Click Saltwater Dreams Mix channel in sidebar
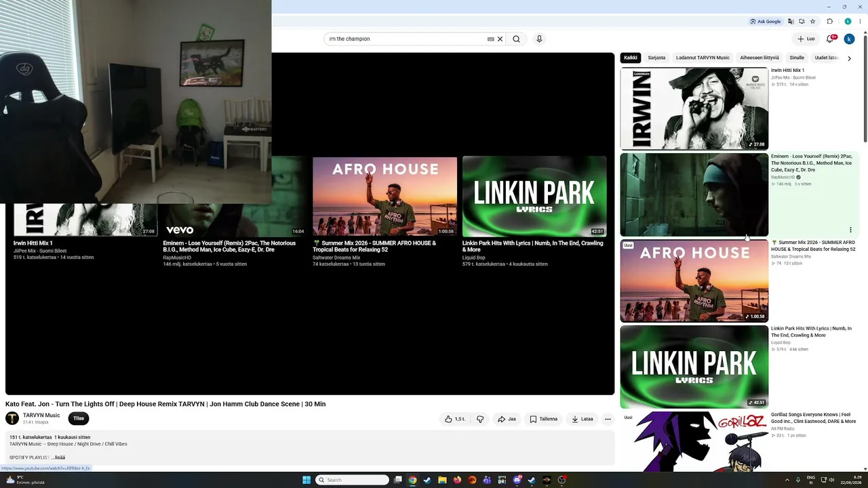 pos(791,257)
